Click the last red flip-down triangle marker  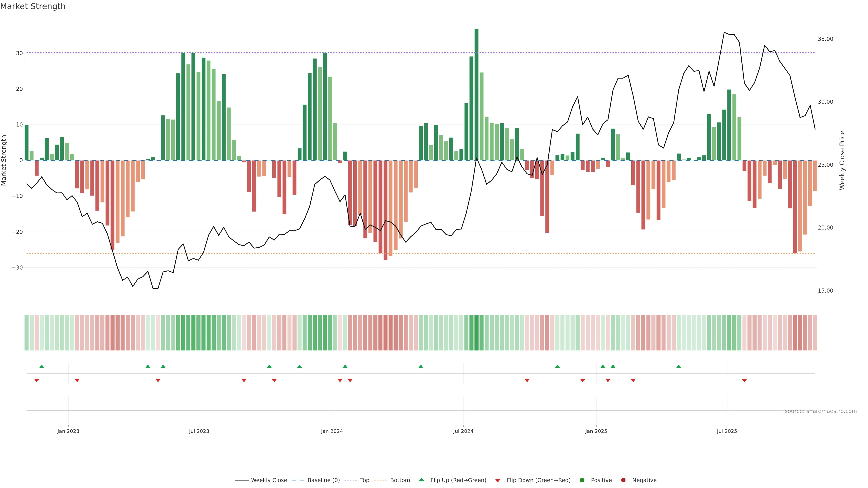(x=744, y=380)
